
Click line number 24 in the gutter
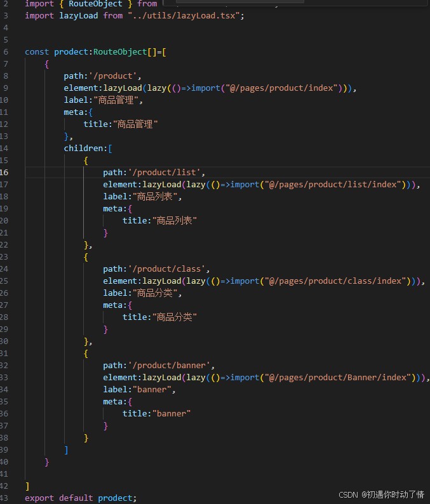(4, 269)
